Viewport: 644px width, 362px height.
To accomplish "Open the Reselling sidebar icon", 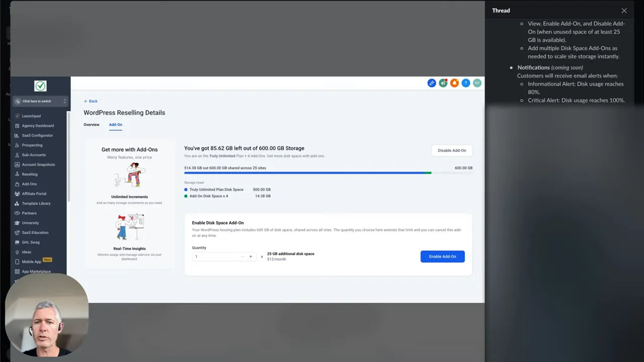I will (17, 174).
